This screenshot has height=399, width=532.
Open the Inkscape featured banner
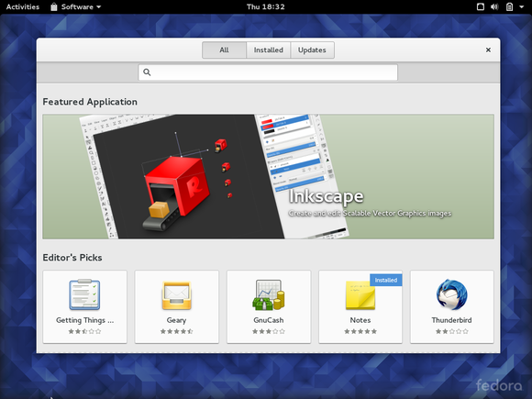pos(268,176)
